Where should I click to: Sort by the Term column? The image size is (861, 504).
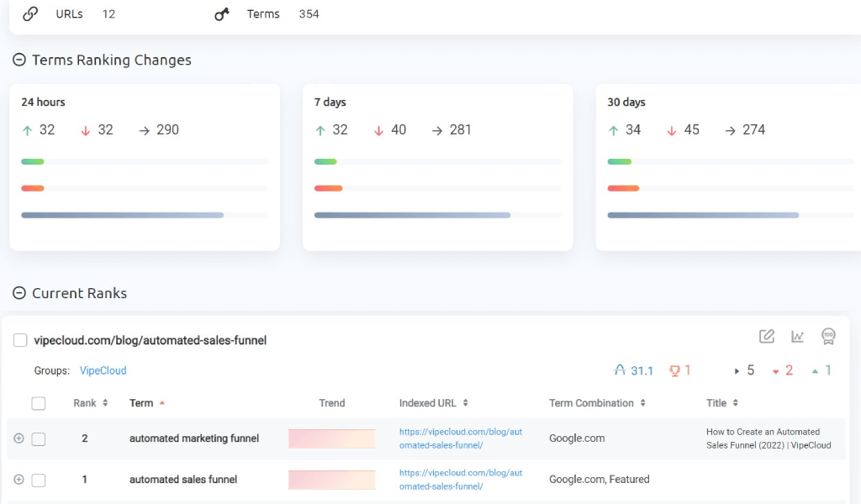pos(147,403)
